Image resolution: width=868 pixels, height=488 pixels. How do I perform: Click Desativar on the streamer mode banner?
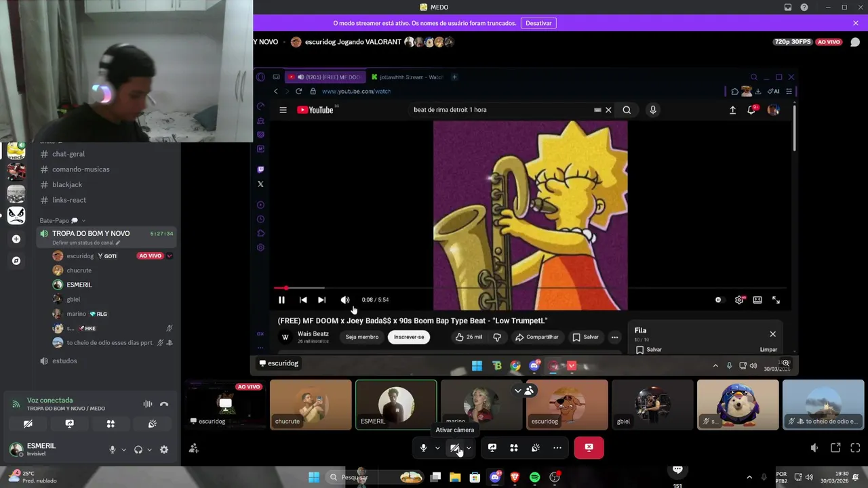(x=538, y=23)
